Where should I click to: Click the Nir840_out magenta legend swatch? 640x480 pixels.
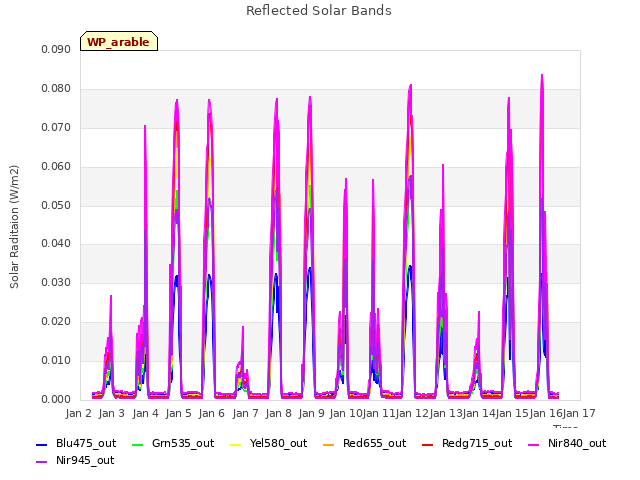pyautogui.click(x=533, y=444)
